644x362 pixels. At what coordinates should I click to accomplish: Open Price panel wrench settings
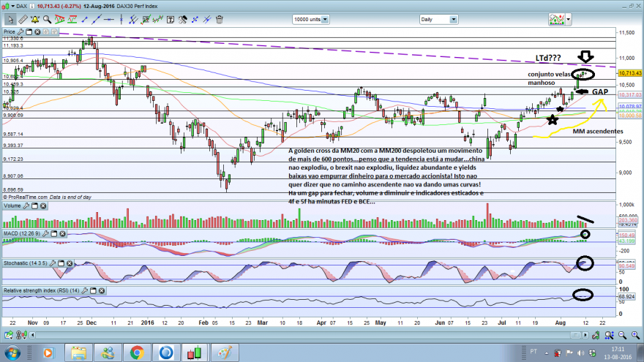[x=20, y=31]
